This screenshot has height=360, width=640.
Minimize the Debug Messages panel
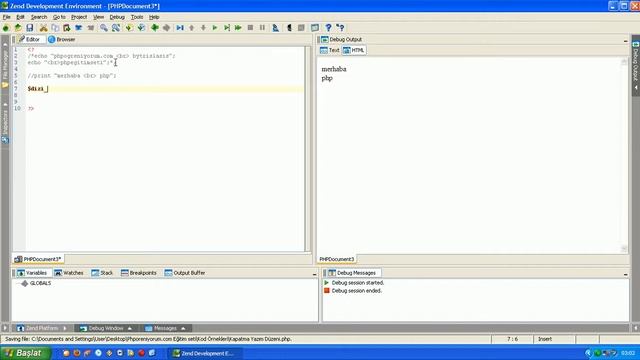click(x=625, y=274)
